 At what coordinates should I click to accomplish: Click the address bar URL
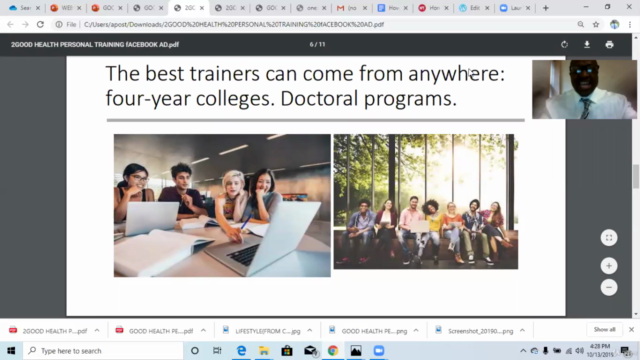[x=234, y=24]
